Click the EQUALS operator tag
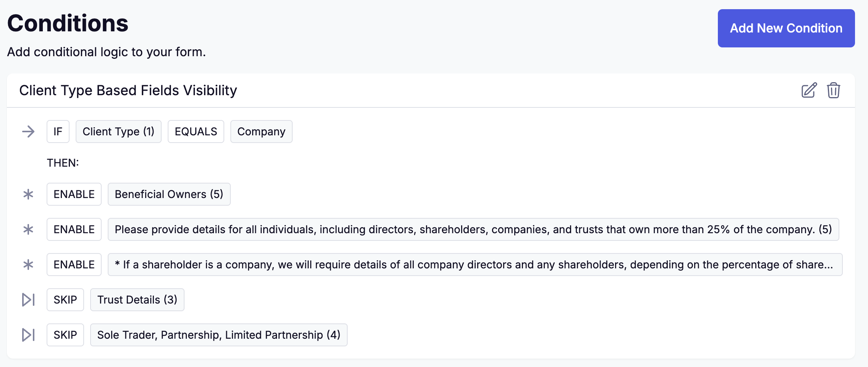This screenshot has width=868, height=367. tap(196, 132)
